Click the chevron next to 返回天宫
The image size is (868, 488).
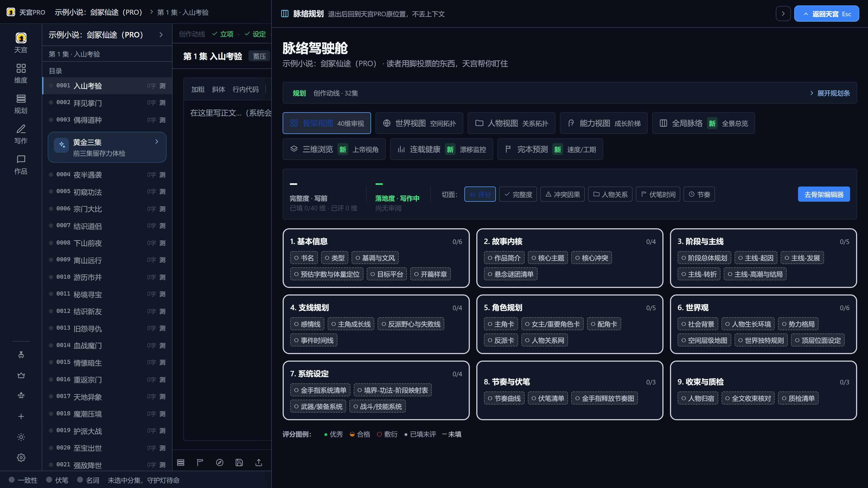783,14
